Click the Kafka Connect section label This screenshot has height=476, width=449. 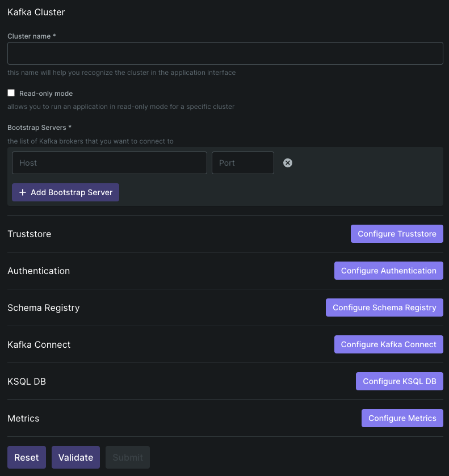(39, 344)
